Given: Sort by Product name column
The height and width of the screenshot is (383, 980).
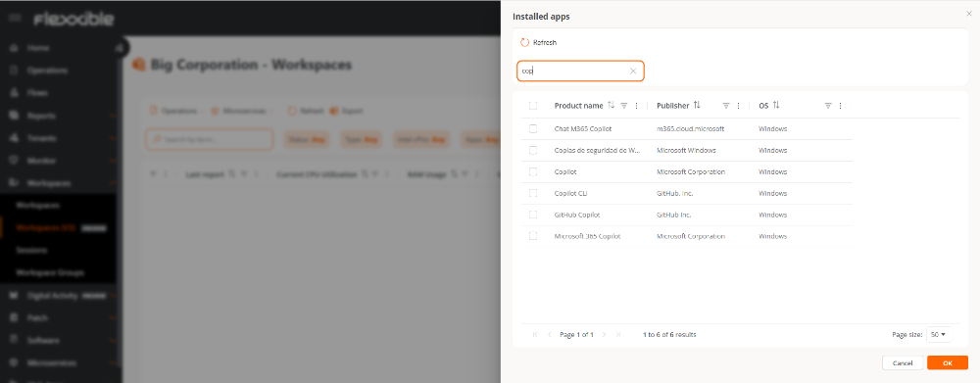Looking at the screenshot, I should [612, 106].
